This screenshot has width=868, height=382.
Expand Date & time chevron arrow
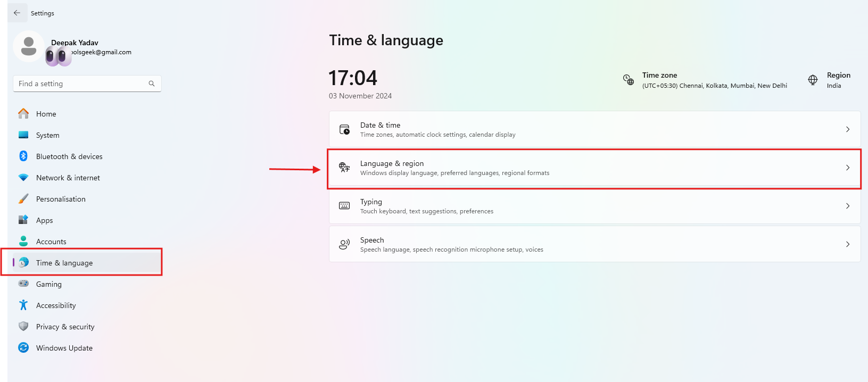point(848,129)
